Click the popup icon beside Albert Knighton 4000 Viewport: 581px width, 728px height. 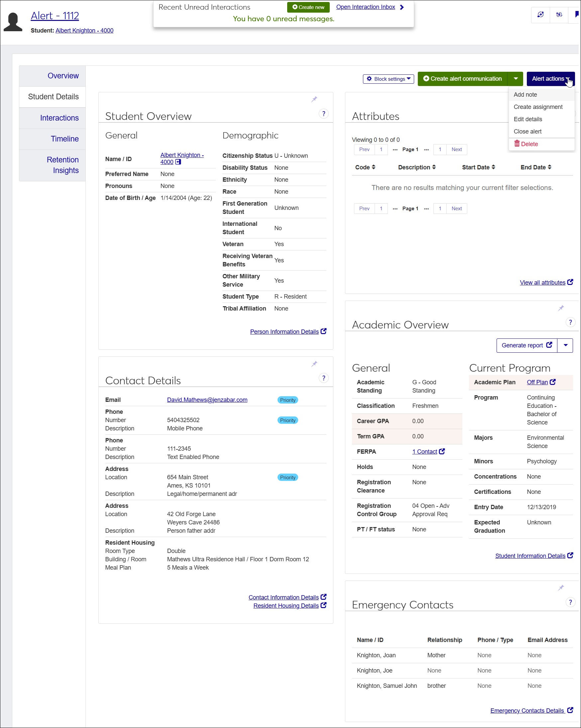178,162
